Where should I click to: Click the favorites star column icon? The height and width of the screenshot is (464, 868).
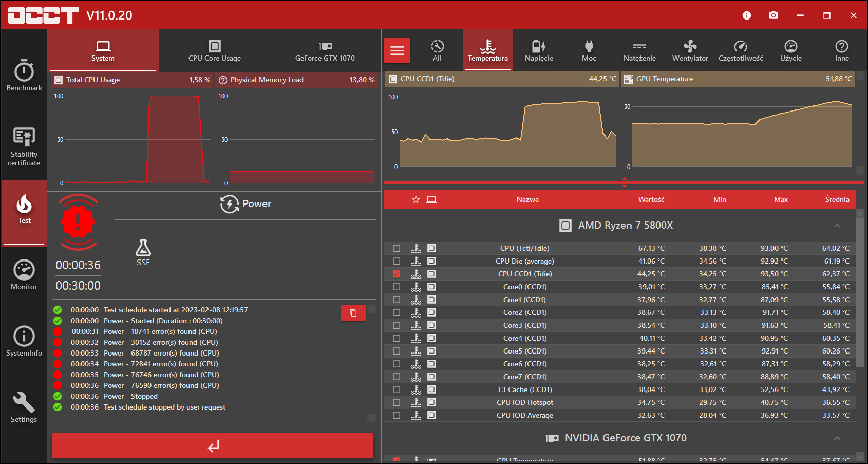pyautogui.click(x=416, y=199)
